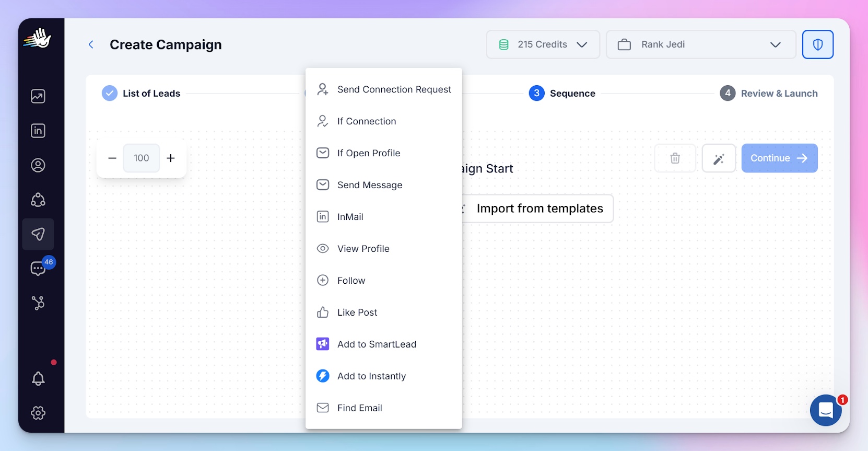The width and height of the screenshot is (868, 451).
Task: Select Add to Instantly menu option
Action: pyautogui.click(x=384, y=376)
